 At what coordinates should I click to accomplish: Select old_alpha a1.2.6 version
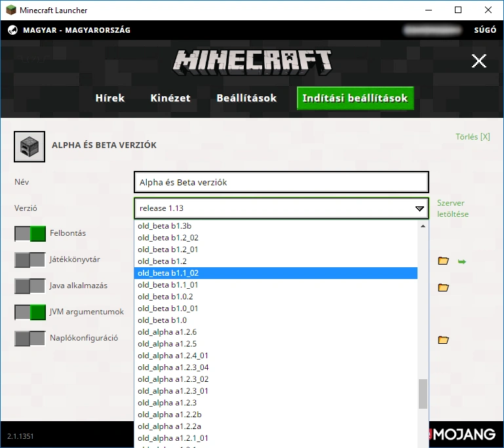point(276,332)
